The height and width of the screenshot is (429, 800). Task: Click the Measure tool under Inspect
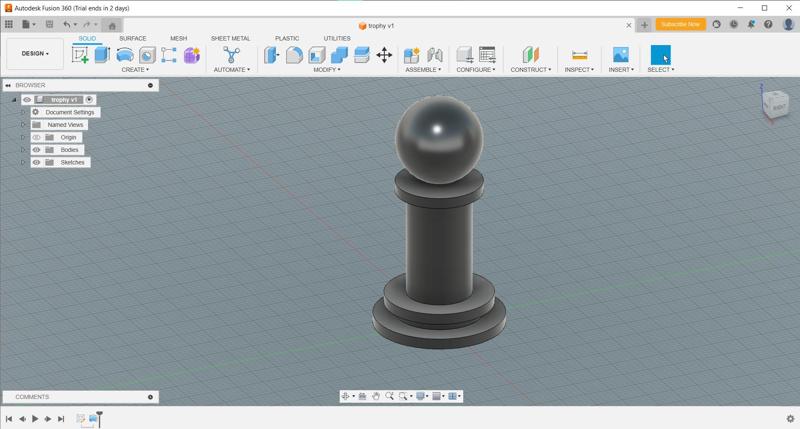tap(579, 55)
